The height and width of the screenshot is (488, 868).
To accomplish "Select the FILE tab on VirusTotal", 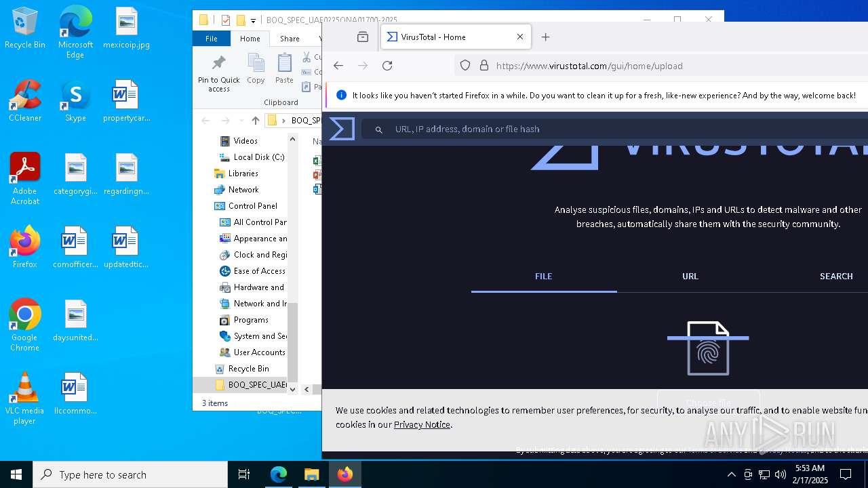I will click(x=544, y=277).
